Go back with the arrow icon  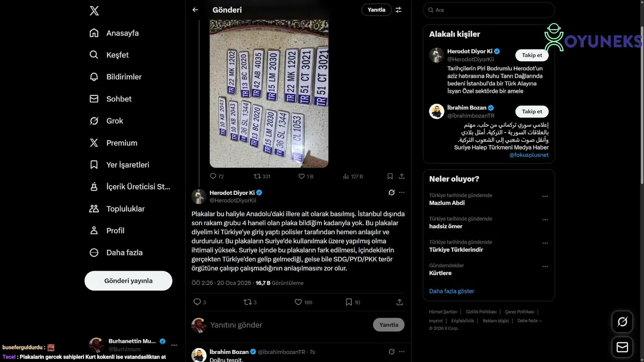[195, 10]
